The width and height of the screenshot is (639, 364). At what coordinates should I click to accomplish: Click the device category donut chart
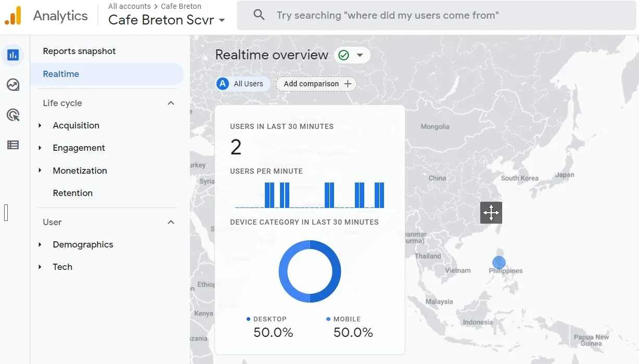coord(310,271)
